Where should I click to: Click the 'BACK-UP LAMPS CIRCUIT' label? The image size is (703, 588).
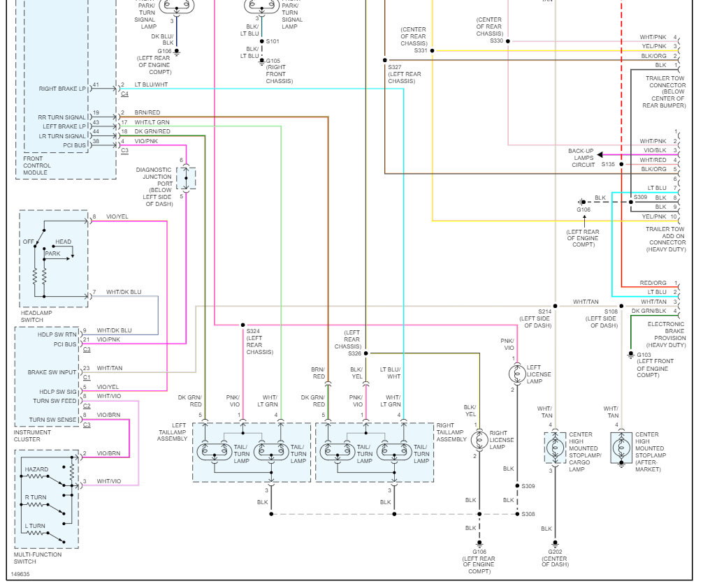581,158
